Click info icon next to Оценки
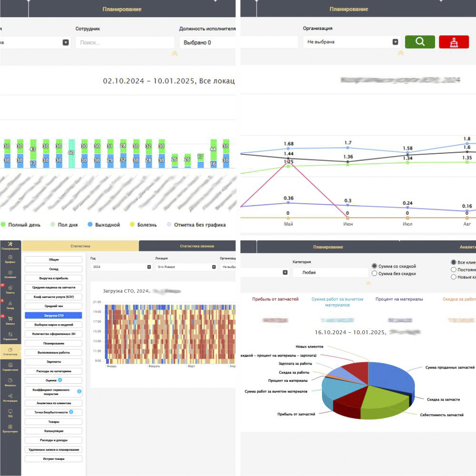The height and width of the screenshot is (476, 476). pos(60,380)
